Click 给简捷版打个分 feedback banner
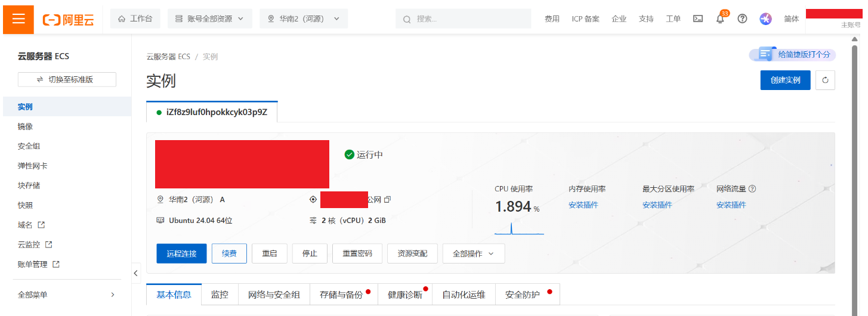 coord(792,54)
